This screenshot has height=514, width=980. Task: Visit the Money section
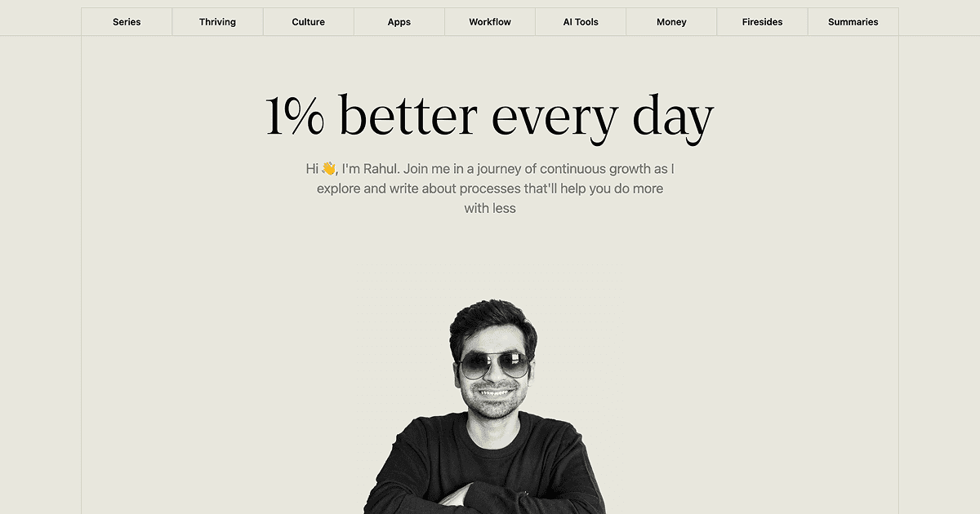click(x=671, y=22)
